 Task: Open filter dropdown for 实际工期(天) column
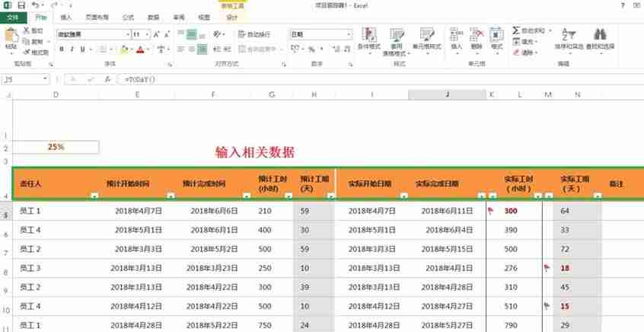[598, 196]
